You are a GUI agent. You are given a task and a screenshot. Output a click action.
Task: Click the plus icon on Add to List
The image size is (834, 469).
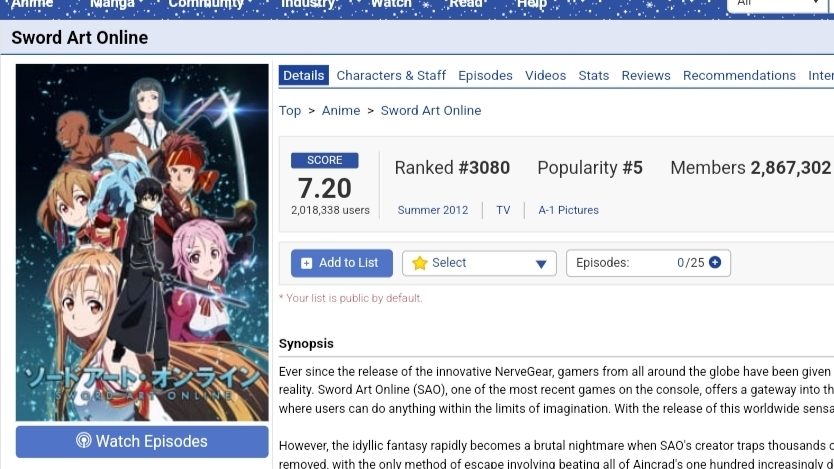[x=306, y=263]
